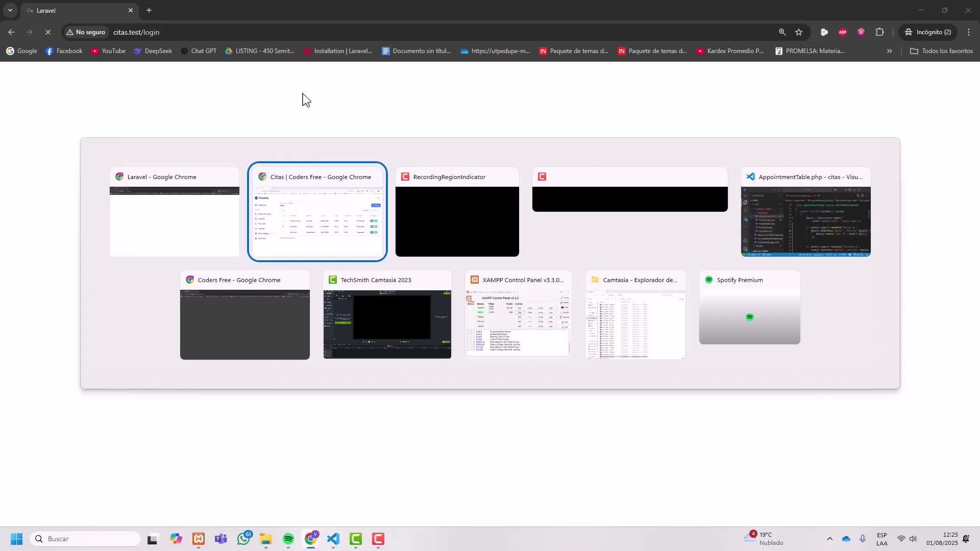Open the https://utpedupe-m... bookmark
Screen dimensions: 980x551
495,51
